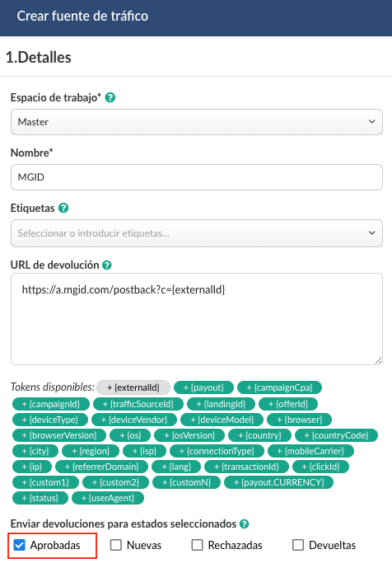Click help icon next to Enviar devoluciones

pyautogui.click(x=245, y=523)
